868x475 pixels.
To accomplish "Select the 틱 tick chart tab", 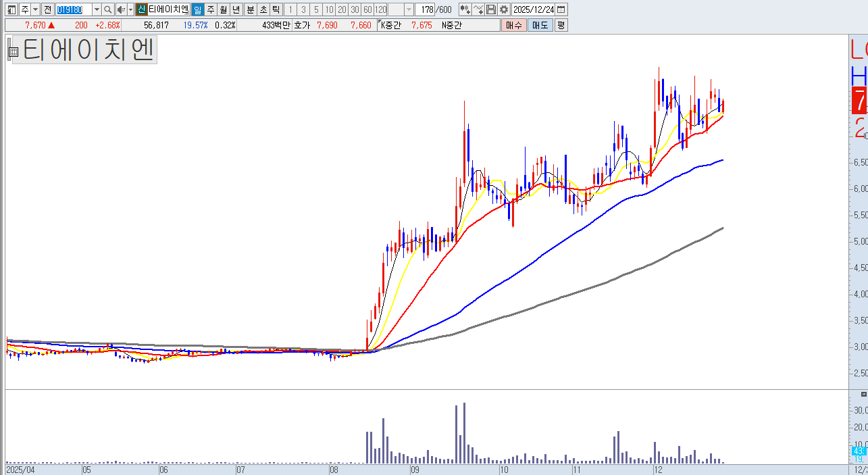I will (x=275, y=9).
